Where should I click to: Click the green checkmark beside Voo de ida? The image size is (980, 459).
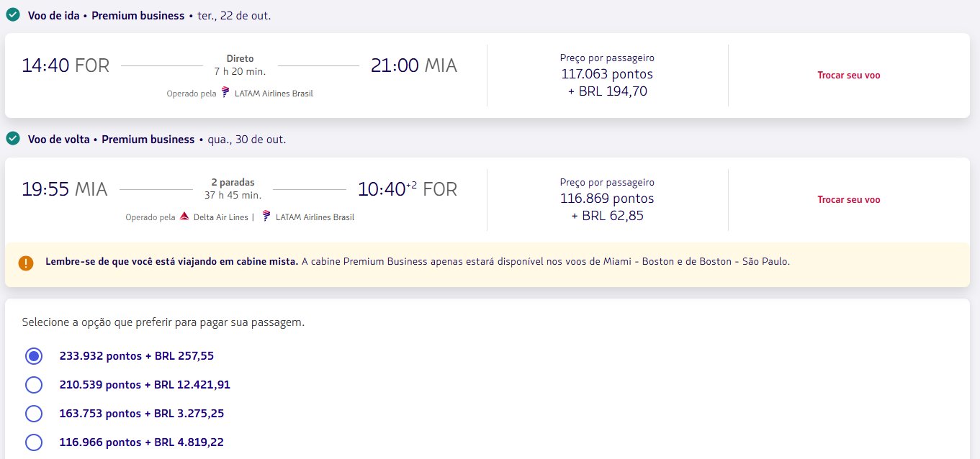tap(12, 15)
